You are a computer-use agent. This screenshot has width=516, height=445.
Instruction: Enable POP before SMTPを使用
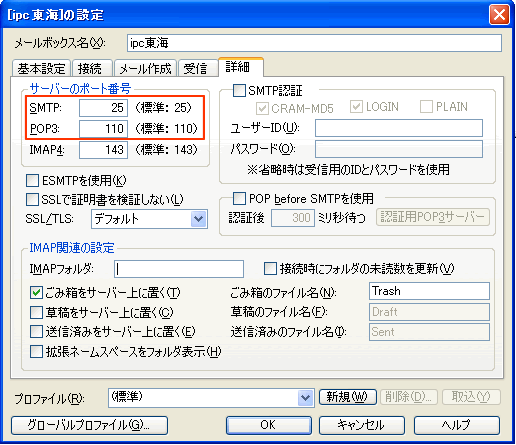coord(239,198)
